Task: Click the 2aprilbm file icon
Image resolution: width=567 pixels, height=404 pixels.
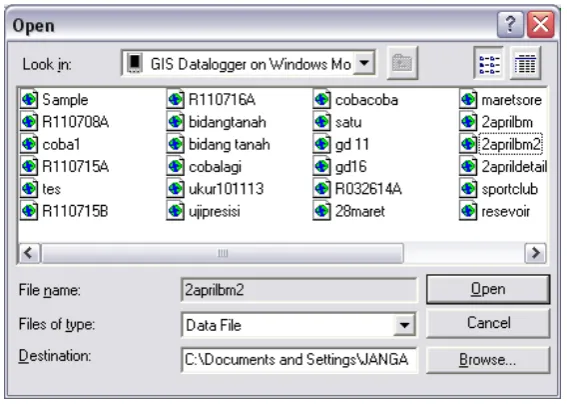Action: (468, 122)
